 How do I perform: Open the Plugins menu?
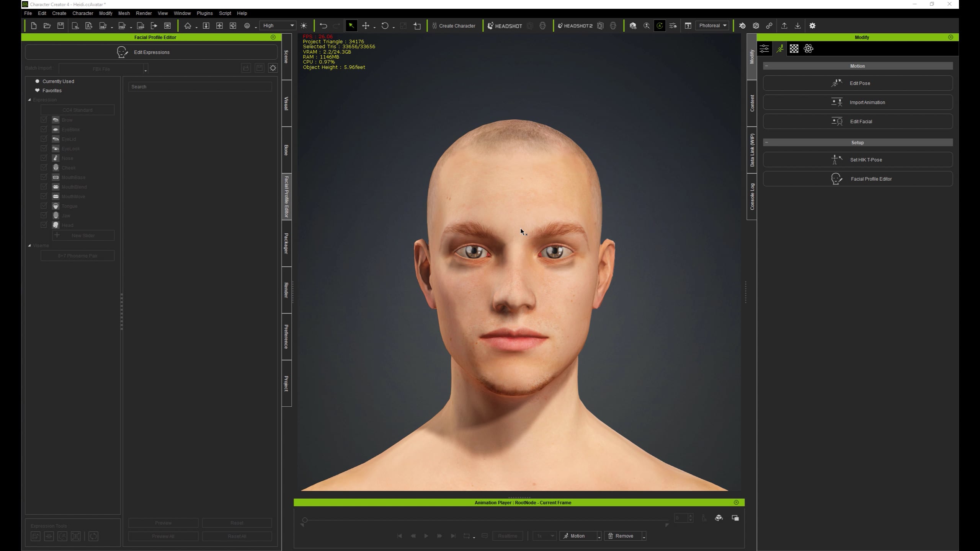click(x=205, y=13)
